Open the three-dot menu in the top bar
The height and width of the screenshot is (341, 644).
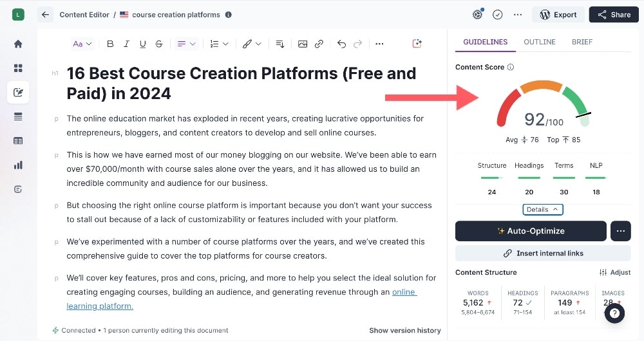(518, 15)
